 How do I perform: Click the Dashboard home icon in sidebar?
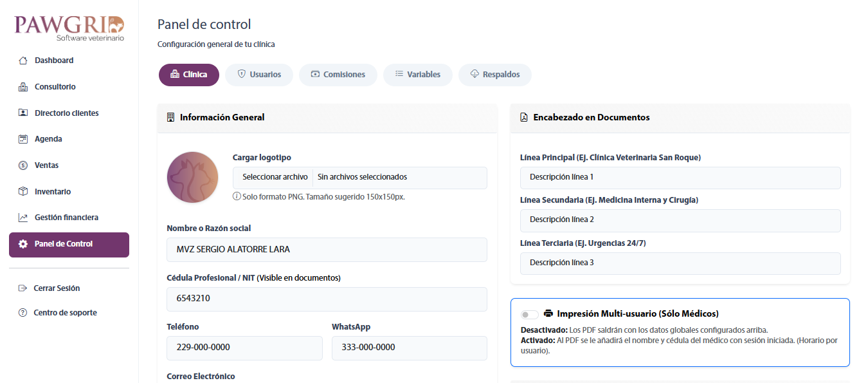pyautogui.click(x=23, y=61)
